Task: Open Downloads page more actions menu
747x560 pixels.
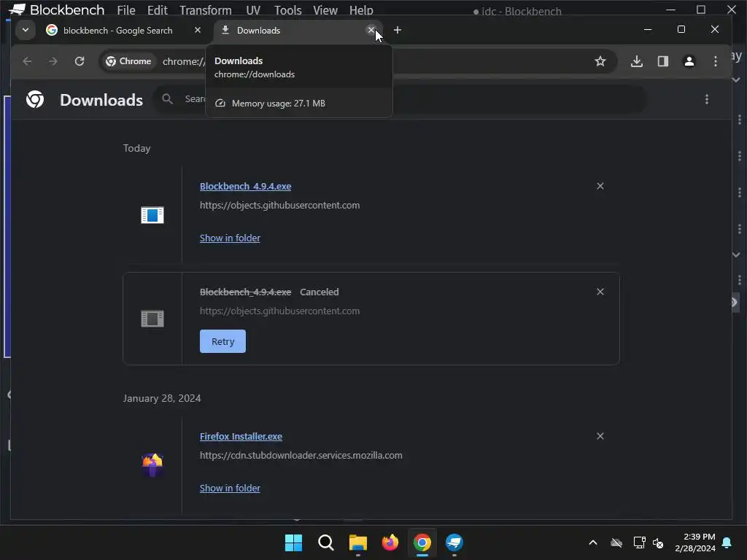Action: coord(706,99)
